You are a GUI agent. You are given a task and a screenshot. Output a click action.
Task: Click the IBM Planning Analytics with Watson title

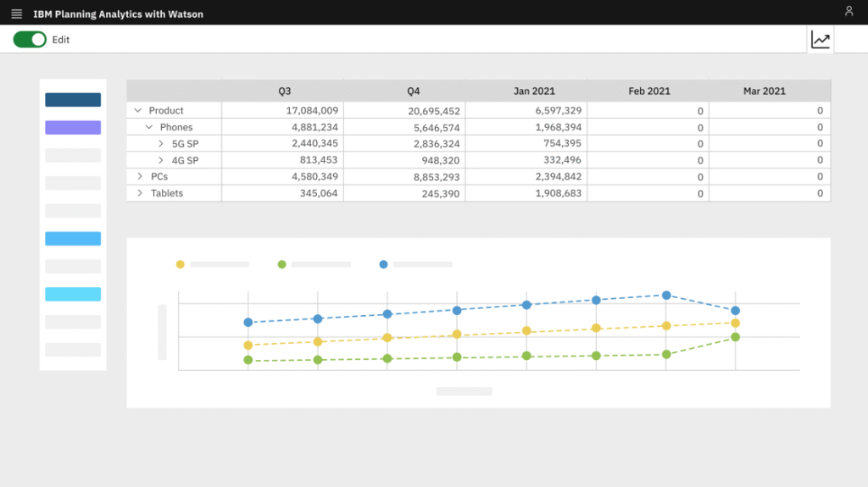coord(118,14)
